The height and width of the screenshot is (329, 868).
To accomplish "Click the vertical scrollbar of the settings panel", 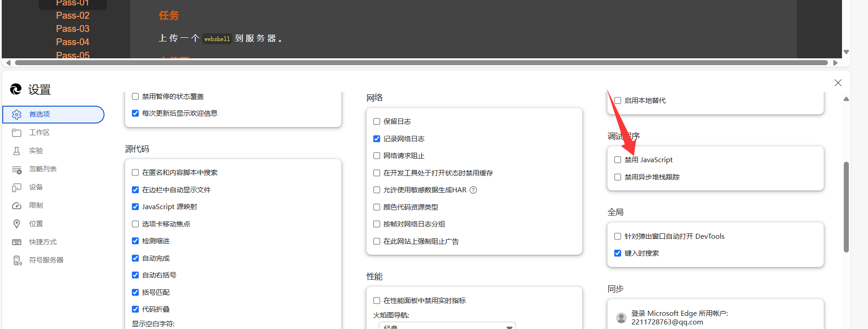I will [846, 207].
